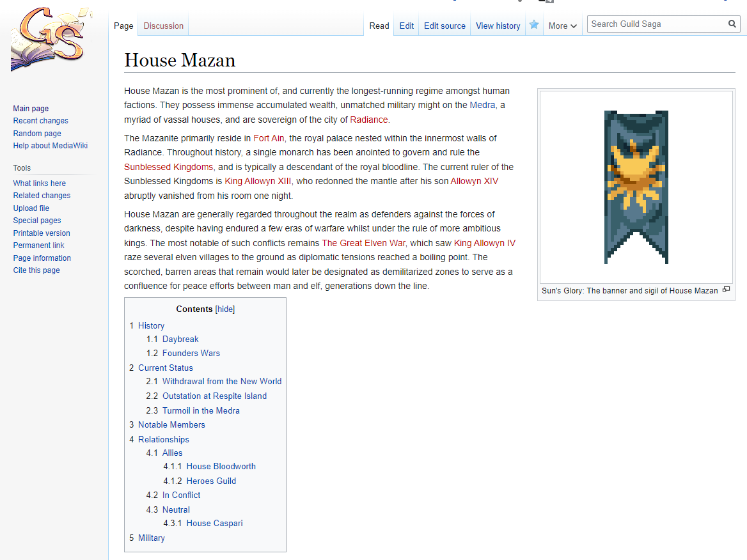
Task: Open Permanent link
Action: pos(38,245)
